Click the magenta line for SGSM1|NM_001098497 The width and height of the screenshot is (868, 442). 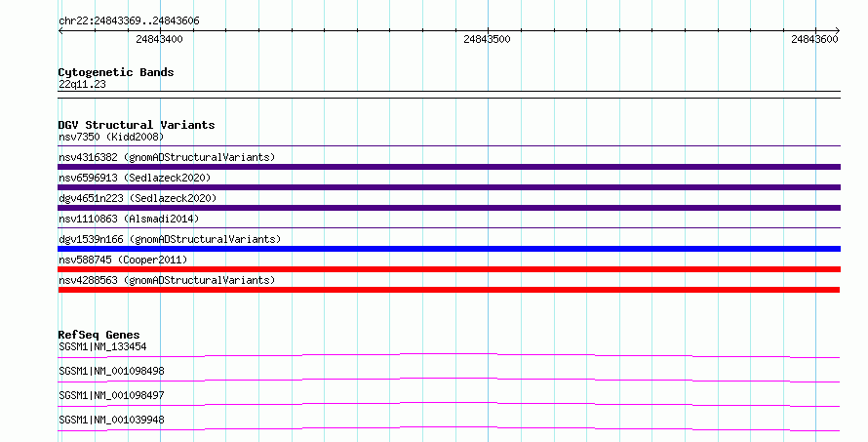click(x=449, y=404)
